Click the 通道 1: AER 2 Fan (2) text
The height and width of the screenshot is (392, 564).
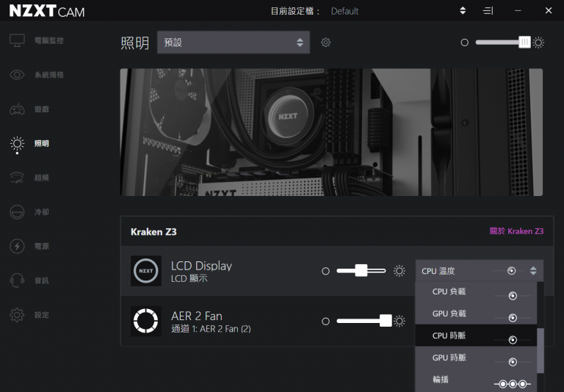[x=211, y=329]
